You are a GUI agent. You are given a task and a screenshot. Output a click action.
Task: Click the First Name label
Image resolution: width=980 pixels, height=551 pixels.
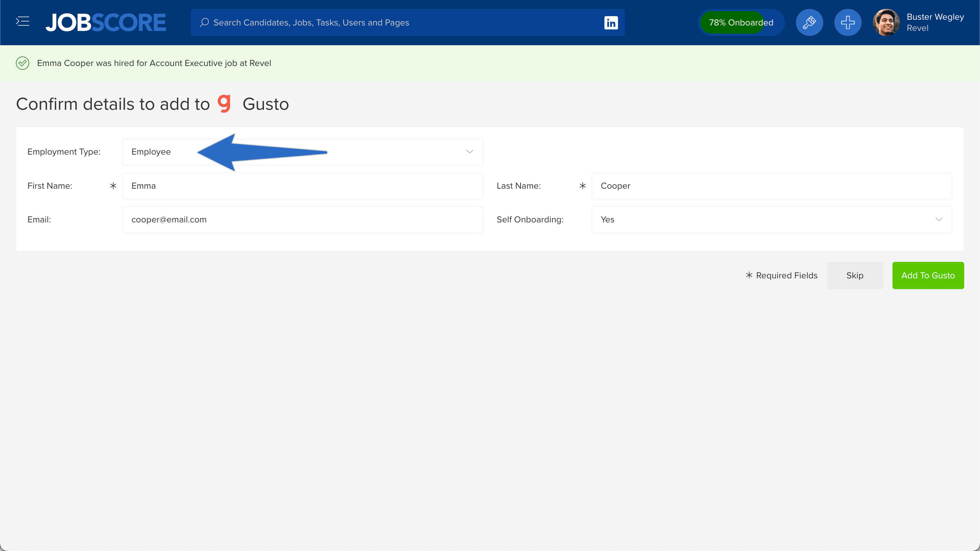point(50,186)
